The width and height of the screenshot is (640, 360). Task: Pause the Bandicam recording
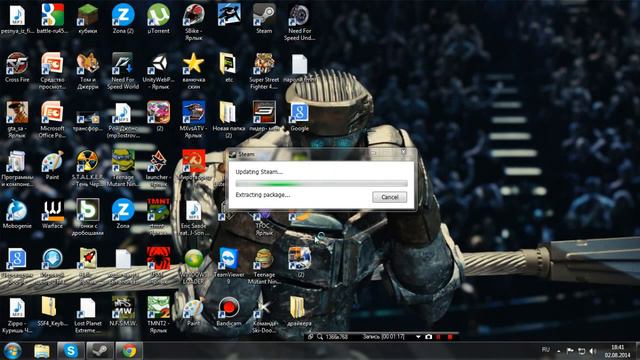(438, 337)
